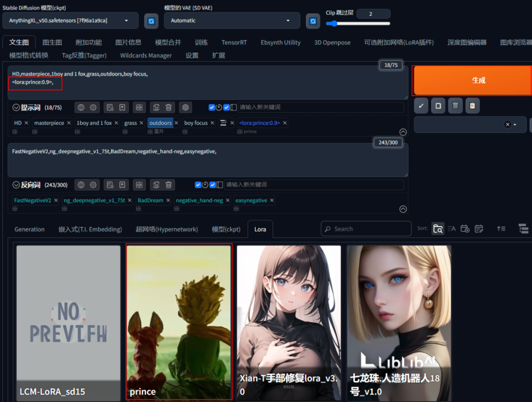Click the easynegative tag
The height and width of the screenshot is (402, 532).
coord(251,201)
